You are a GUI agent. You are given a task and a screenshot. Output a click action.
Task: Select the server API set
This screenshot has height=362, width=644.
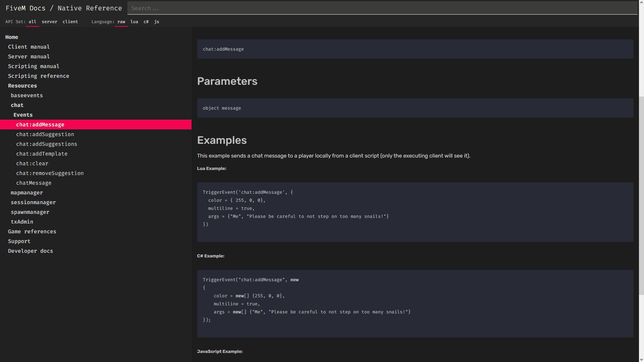click(49, 22)
